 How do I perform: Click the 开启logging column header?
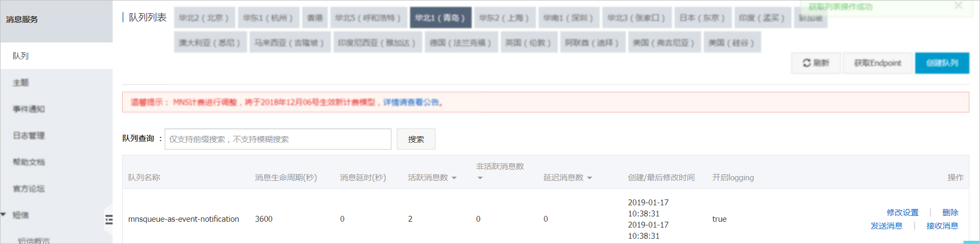coord(733,178)
